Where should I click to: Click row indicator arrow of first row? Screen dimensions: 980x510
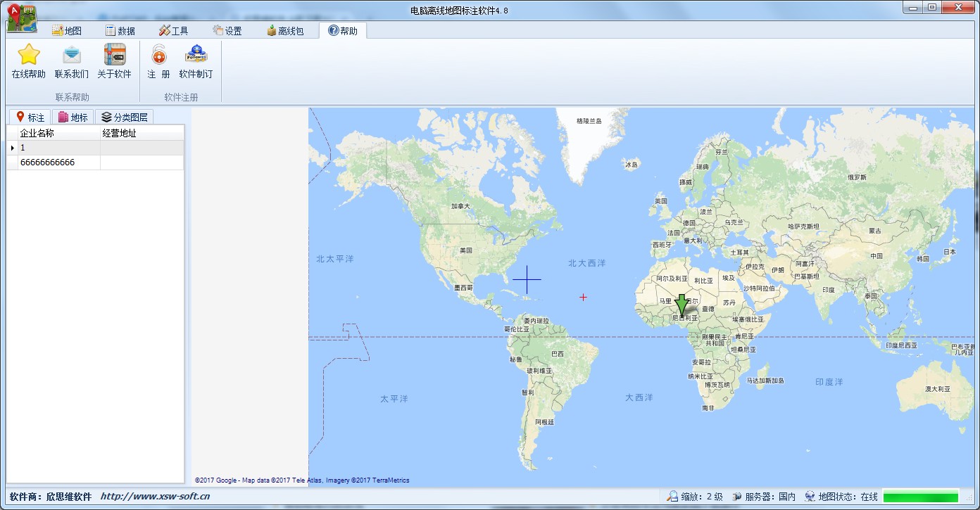coord(12,148)
